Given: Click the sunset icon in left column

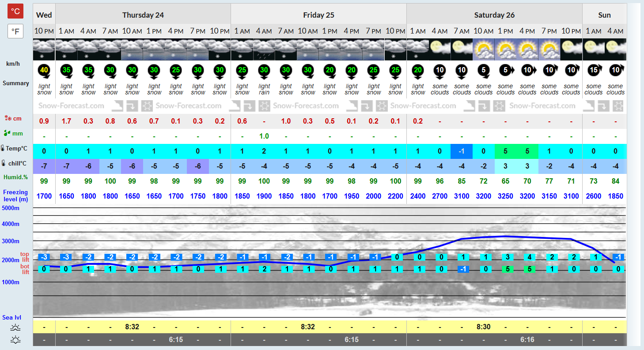Looking at the screenshot, I should (x=16, y=340).
